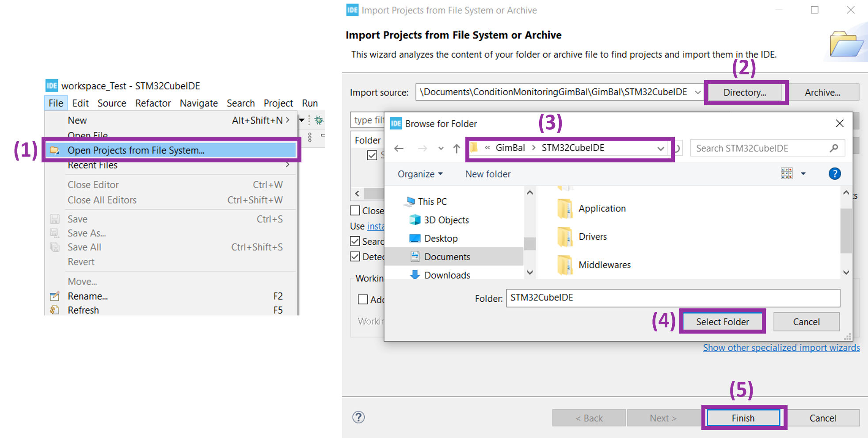Open view options dropdown arrow
Image resolution: width=868 pixels, height=438 pixels.
click(803, 173)
